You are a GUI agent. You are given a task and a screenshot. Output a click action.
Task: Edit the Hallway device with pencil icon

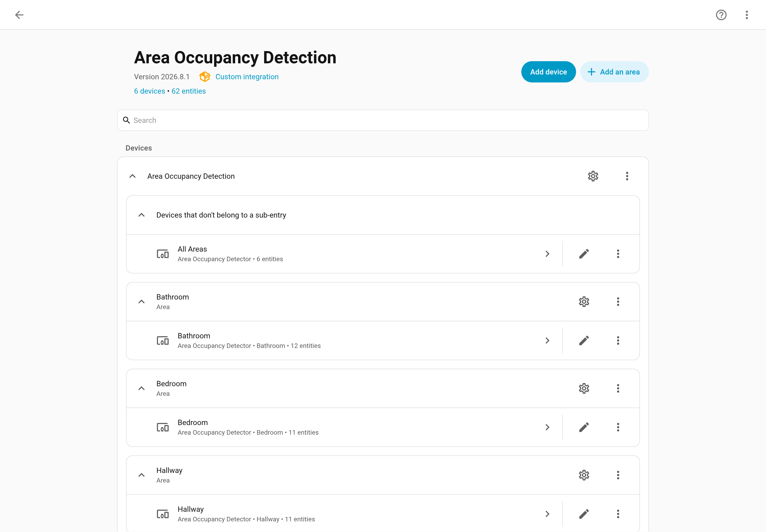pyautogui.click(x=584, y=514)
